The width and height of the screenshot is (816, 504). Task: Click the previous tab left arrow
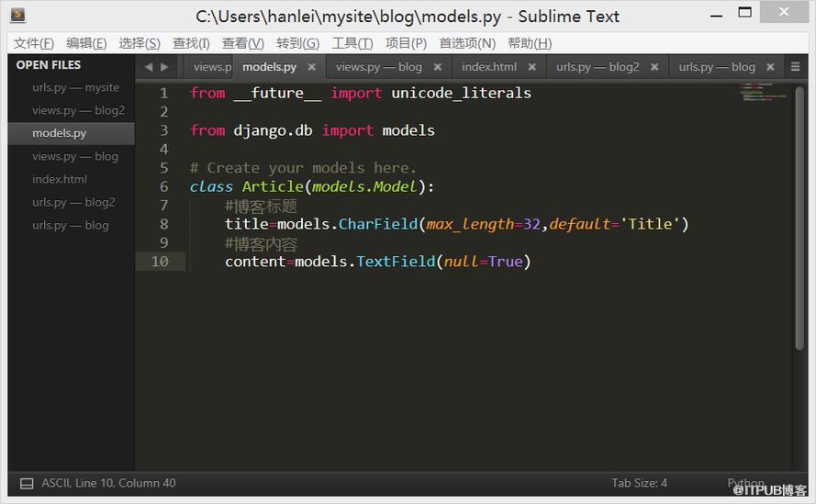[149, 67]
